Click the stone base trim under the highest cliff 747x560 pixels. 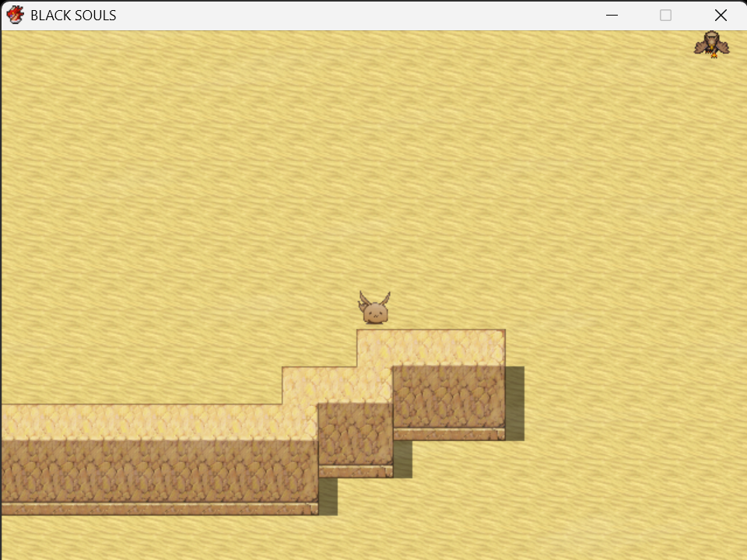pyautogui.click(x=449, y=434)
